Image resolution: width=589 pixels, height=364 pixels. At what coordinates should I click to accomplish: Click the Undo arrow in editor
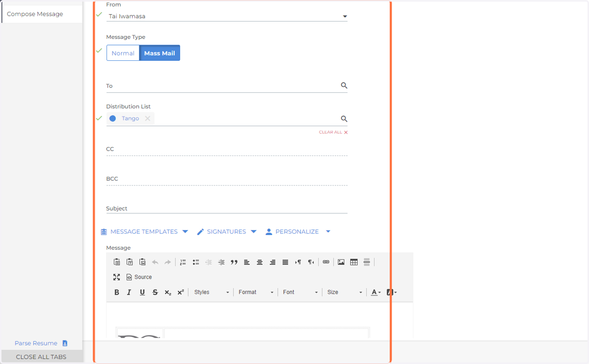[x=155, y=262]
